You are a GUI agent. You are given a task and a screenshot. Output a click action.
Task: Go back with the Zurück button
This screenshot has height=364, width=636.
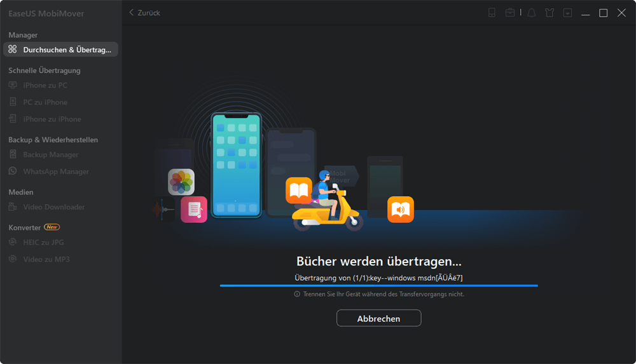144,13
